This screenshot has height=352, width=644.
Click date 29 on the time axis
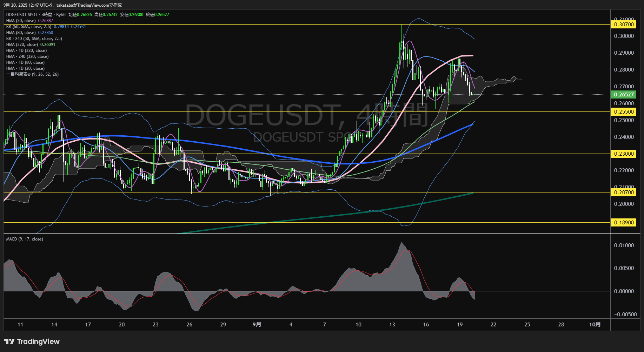pyautogui.click(x=223, y=325)
